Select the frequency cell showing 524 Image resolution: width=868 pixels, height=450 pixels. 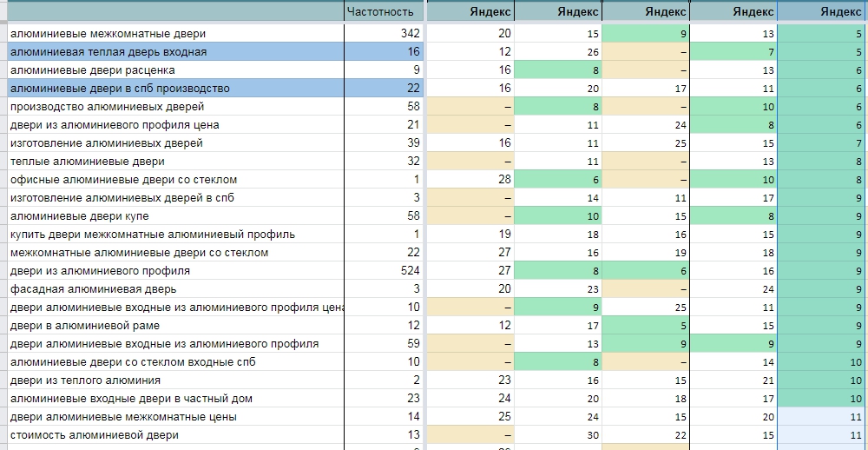pos(383,271)
